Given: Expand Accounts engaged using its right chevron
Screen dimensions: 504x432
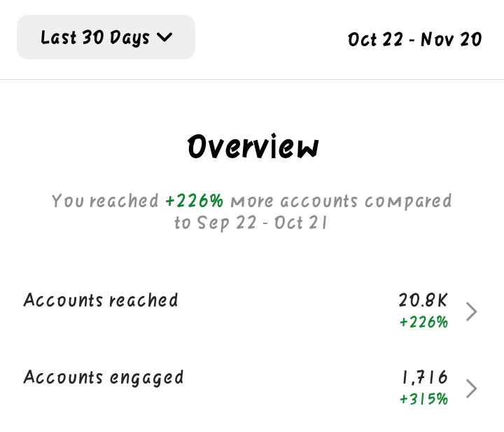Looking at the screenshot, I should pos(472,388).
